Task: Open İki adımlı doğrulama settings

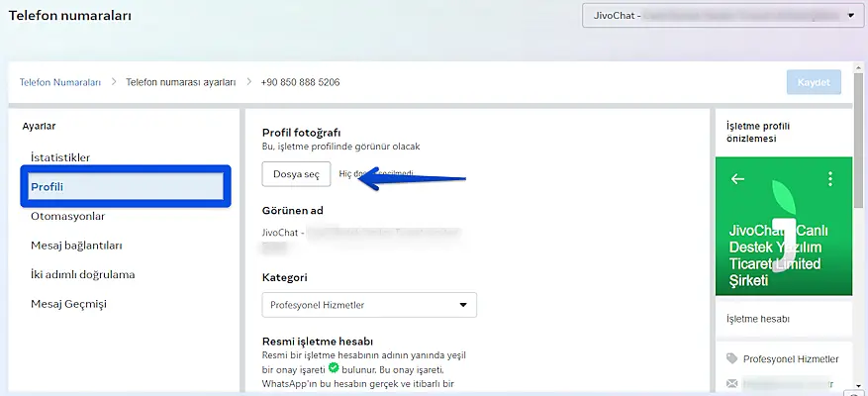Action: [x=82, y=274]
